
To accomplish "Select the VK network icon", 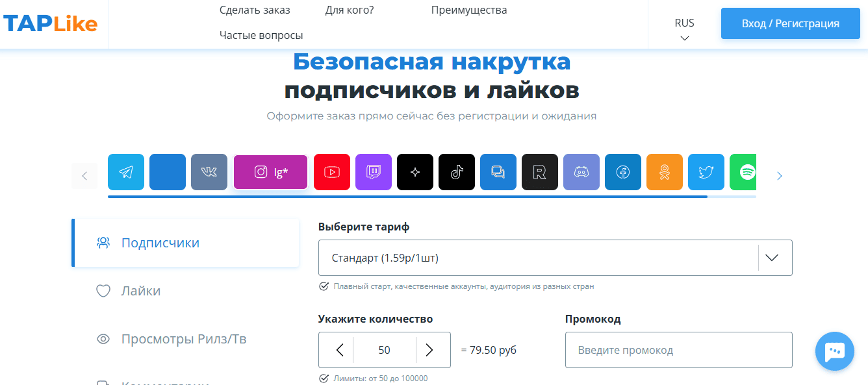I will [x=209, y=172].
